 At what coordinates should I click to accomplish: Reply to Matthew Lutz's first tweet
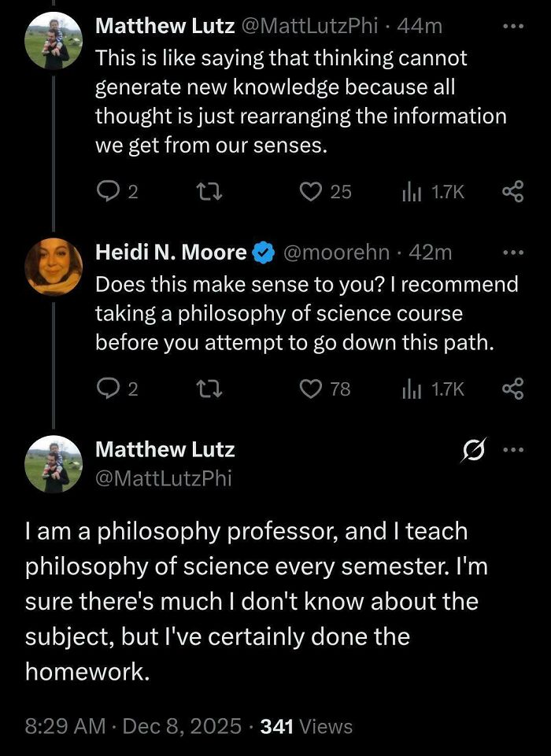click(x=106, y=191)
